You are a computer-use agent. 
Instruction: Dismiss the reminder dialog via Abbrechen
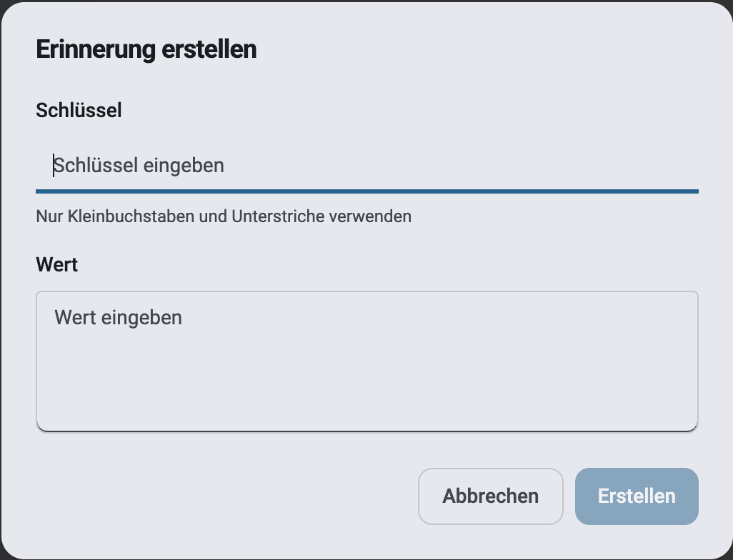[x=490, y=496]
